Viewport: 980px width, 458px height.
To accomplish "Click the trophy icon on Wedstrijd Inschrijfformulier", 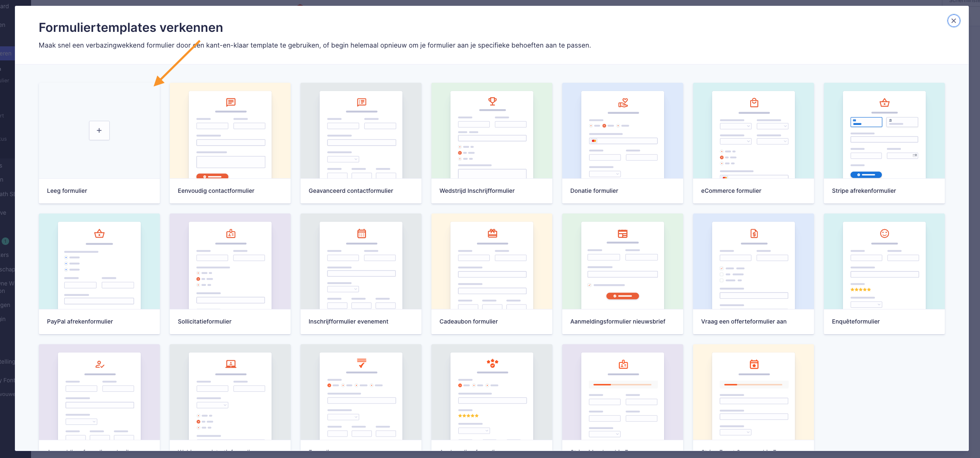I will tap(492, 101).
